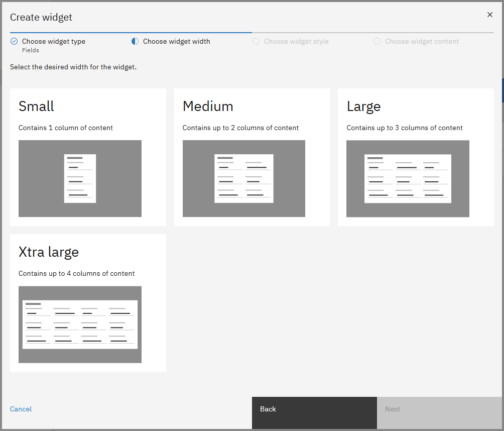The width and height of the screenshot is (504, 431).
Task: Click the Medium width card heading
Action: tap(208, 106)
